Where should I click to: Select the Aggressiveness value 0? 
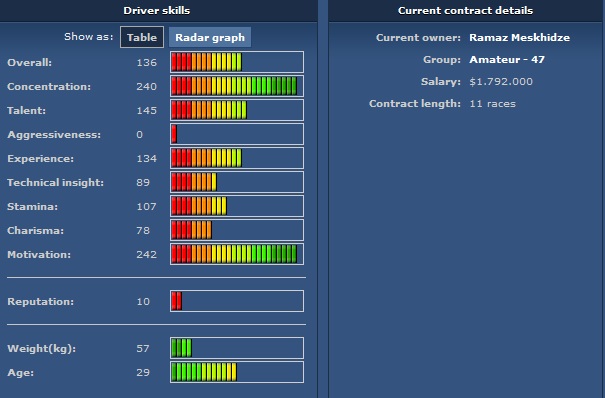[140, 135]
